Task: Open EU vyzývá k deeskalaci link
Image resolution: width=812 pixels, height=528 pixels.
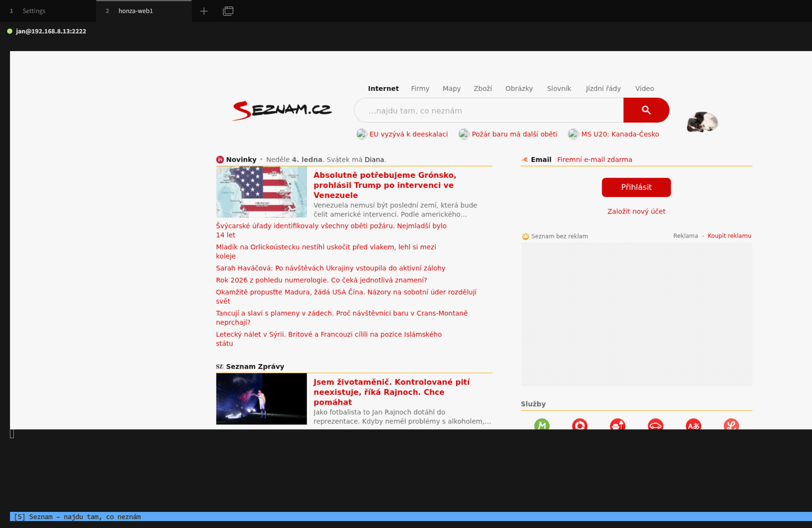Action: click(x=409, y=134)
